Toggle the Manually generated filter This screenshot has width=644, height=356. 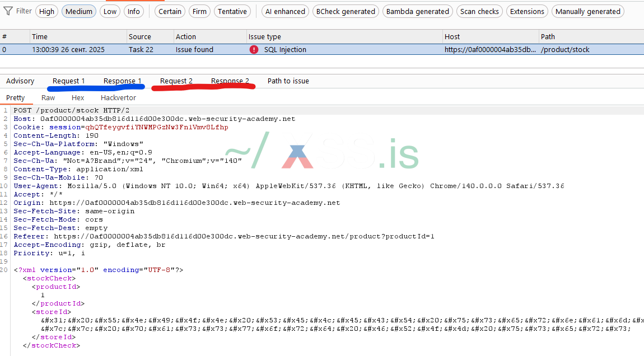tap(588, 12)
